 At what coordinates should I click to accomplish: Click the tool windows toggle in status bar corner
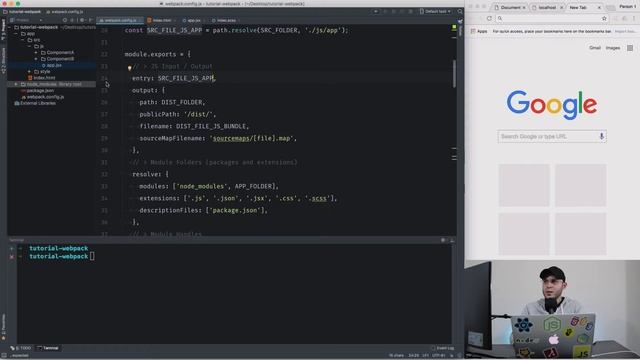(4, 356)
